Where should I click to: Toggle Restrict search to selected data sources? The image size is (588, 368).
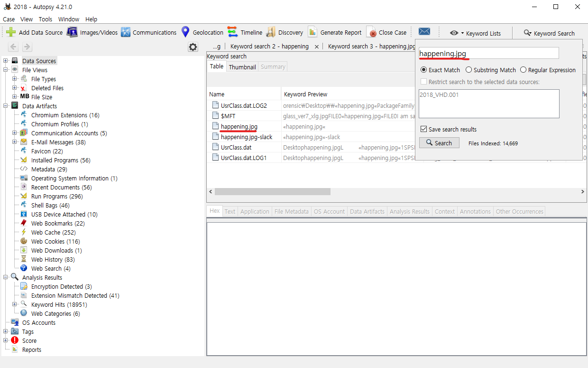(424, 82)
